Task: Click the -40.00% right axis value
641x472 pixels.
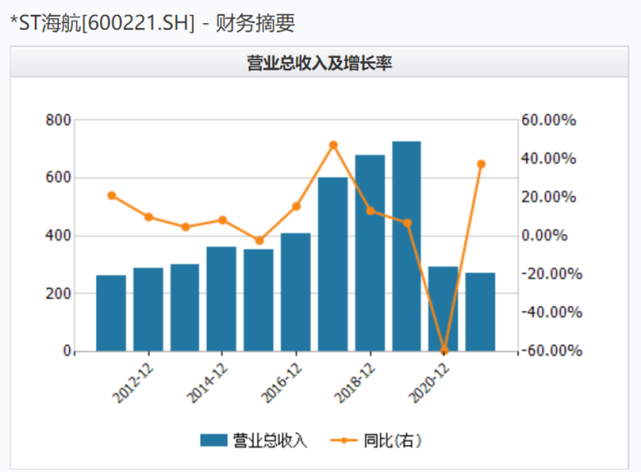Action: [x=552, y=312]
